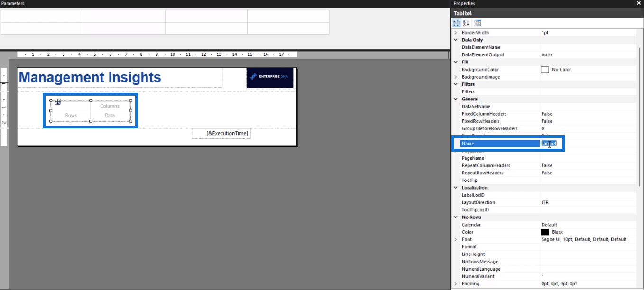Switch Properties to Categorized view
The height and width of the screenshot is (290, 644).
(457, 23)
